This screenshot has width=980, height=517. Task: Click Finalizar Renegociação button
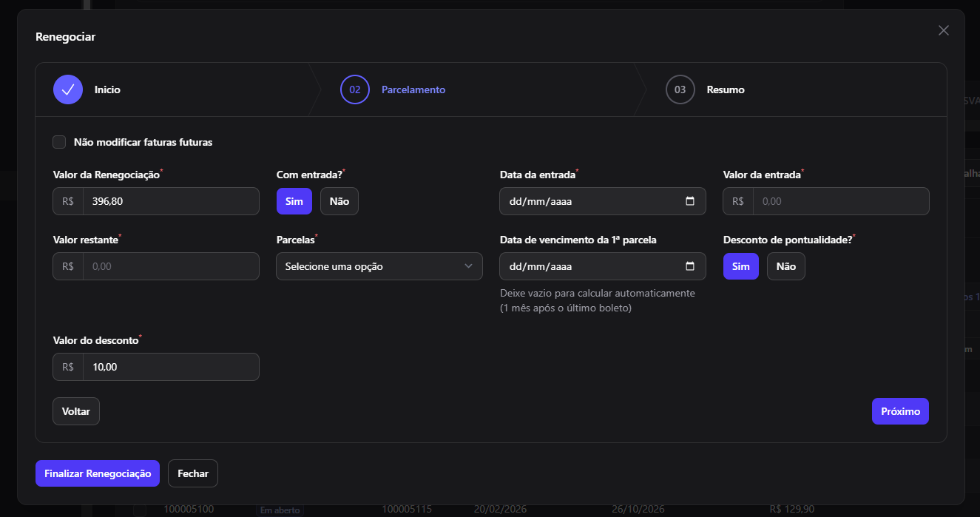98,473
